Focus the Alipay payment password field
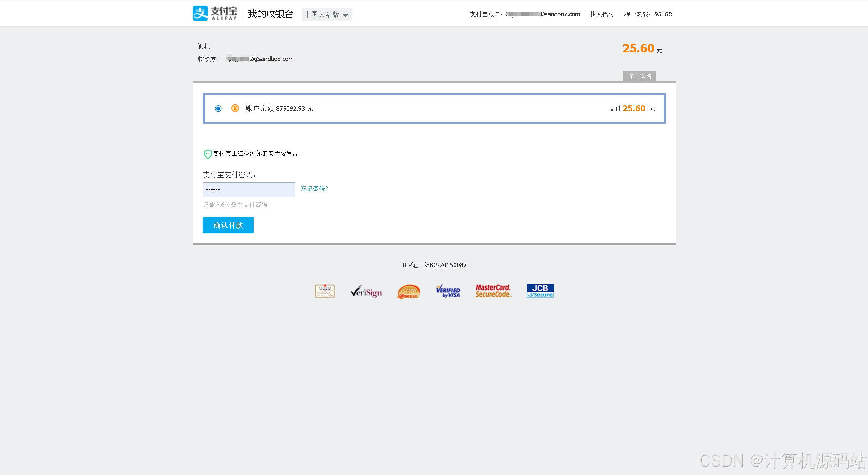The height and width of the screenshot is (475, 868). coord(249,190)
